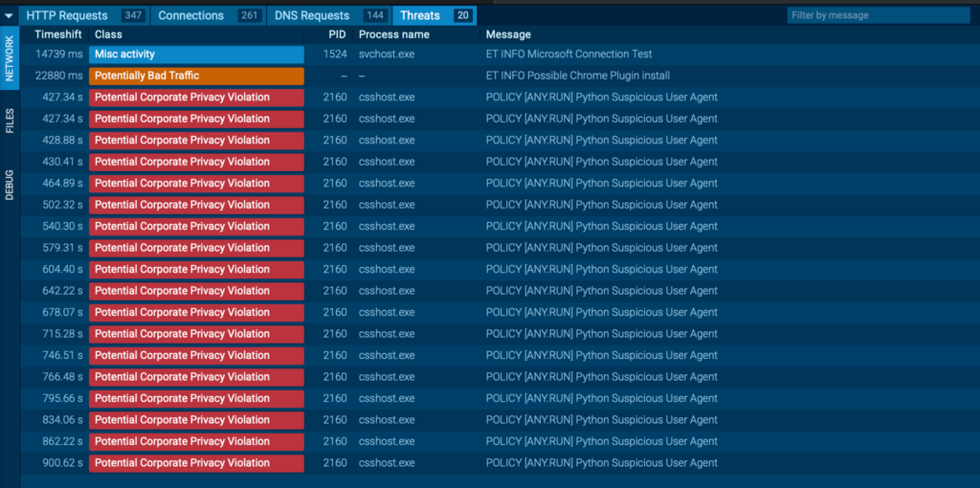Open the NETWORK side panel tab
The width and height of the screenshot is (980, 488).
click(10, 57)
